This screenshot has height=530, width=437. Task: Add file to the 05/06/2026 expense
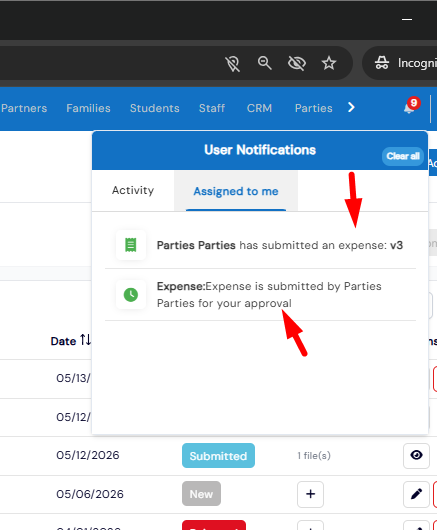[310, 494]
